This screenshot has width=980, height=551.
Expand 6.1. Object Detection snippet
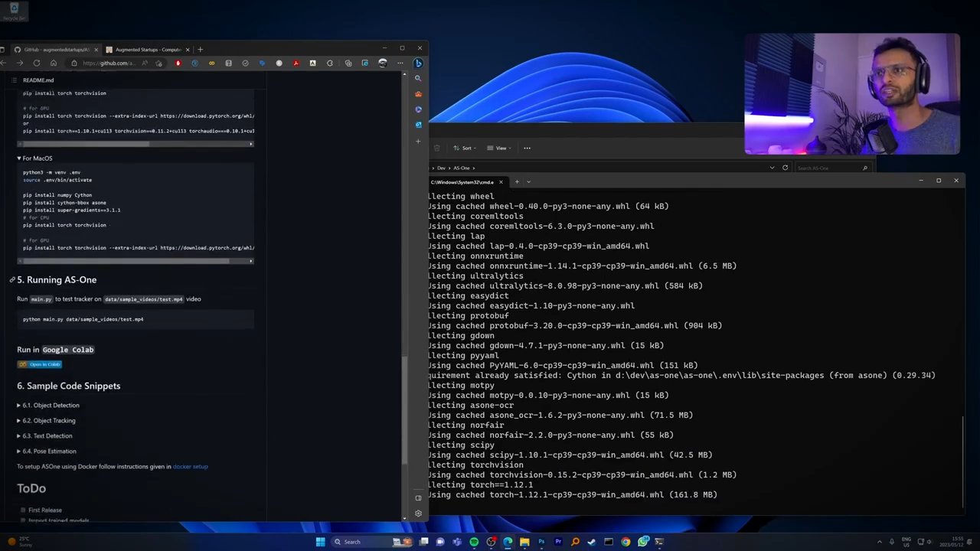[47, 405]
